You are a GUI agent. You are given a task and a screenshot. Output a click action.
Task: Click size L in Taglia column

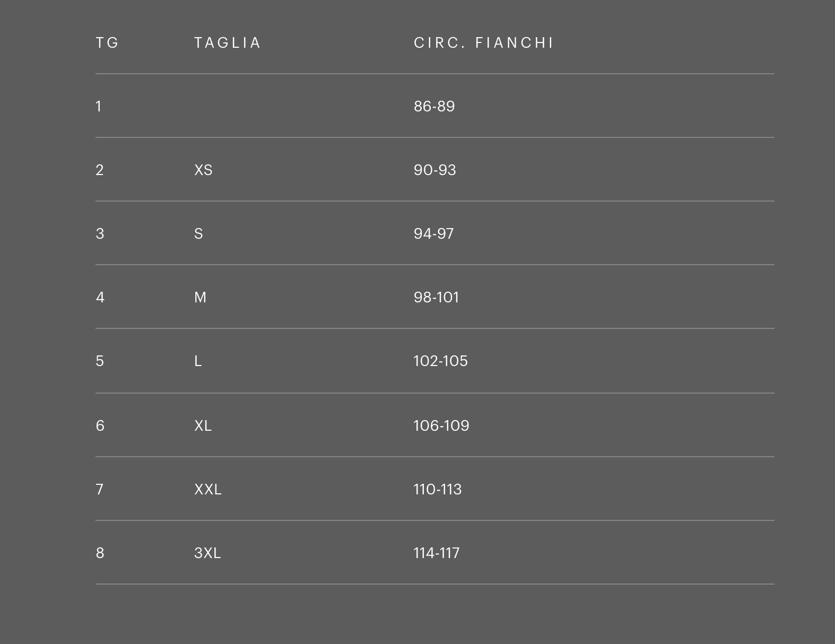[198, 361]
